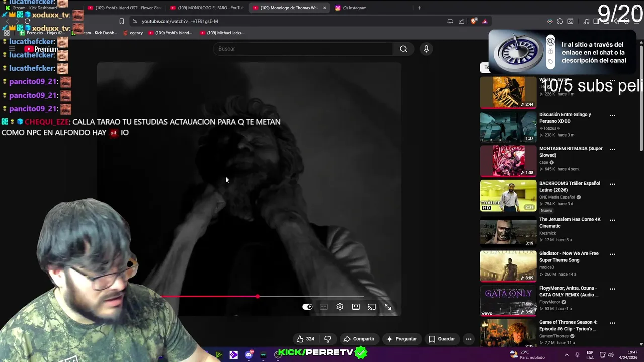This screenshot has height=362, width=644.
Task: Open options for Discusión Entre Gringo y Peruano
Action: [612, 115]
